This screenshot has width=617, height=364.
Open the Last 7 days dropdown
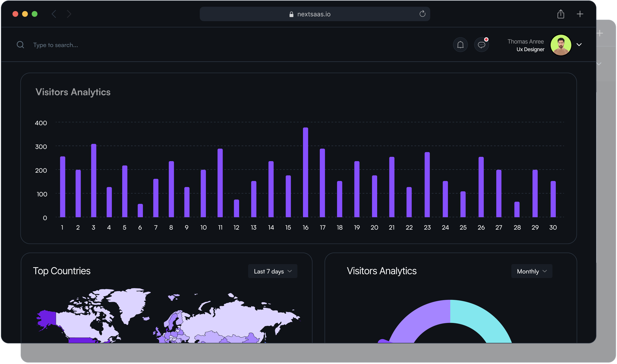point(272,271)
